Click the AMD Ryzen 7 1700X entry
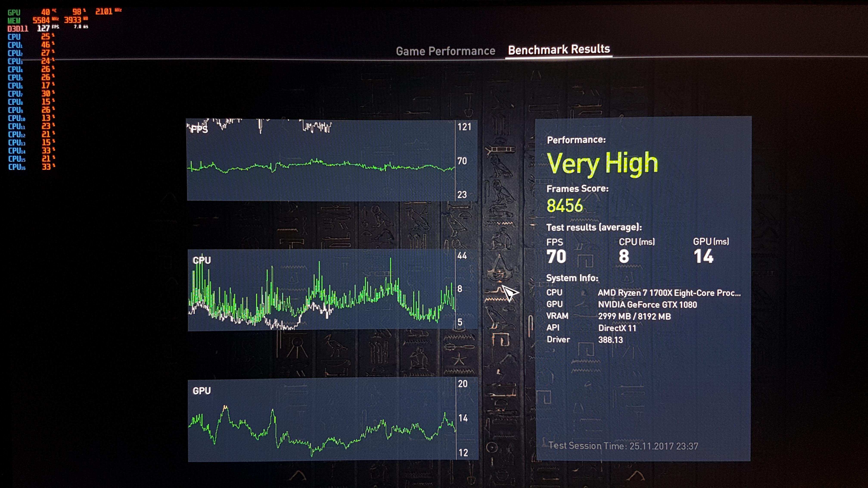The height and width of the screenshot is (488, 868). pyautogui.click(x=669, y=293)
